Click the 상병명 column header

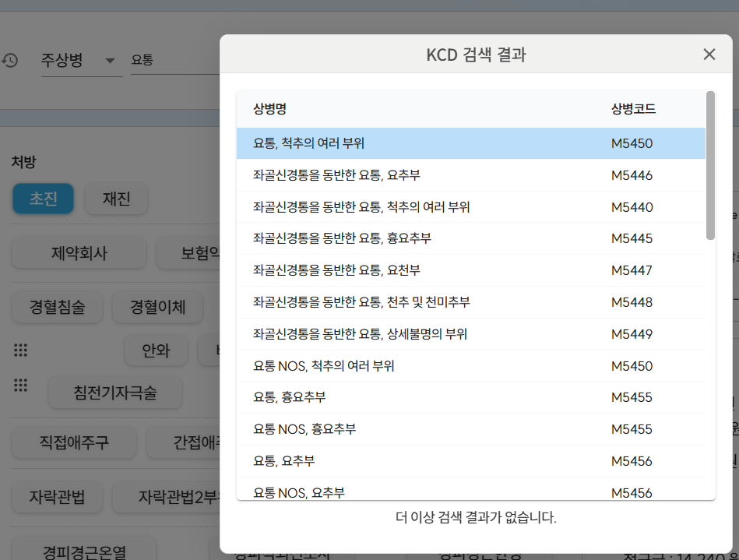coord(269,109)
